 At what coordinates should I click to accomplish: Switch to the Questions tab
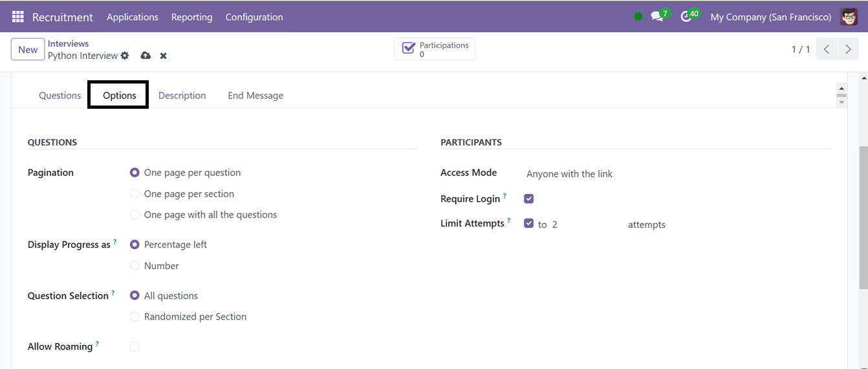(60, 95)
